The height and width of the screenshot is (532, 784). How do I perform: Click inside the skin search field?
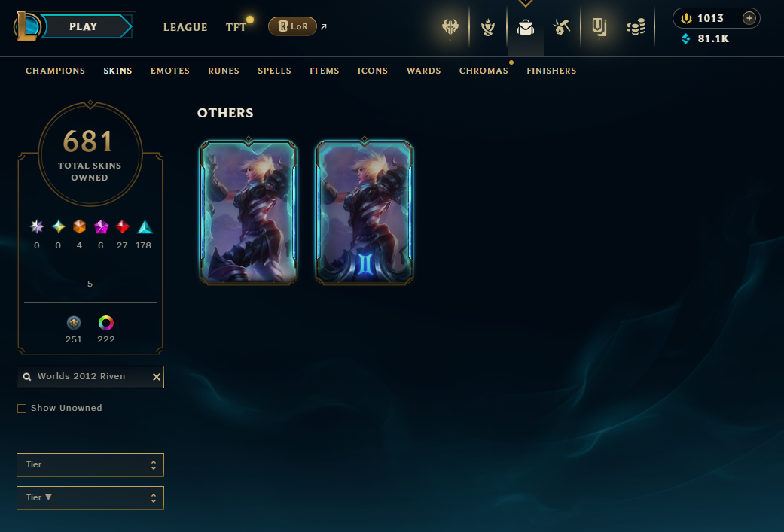click(x=90, y=377)
